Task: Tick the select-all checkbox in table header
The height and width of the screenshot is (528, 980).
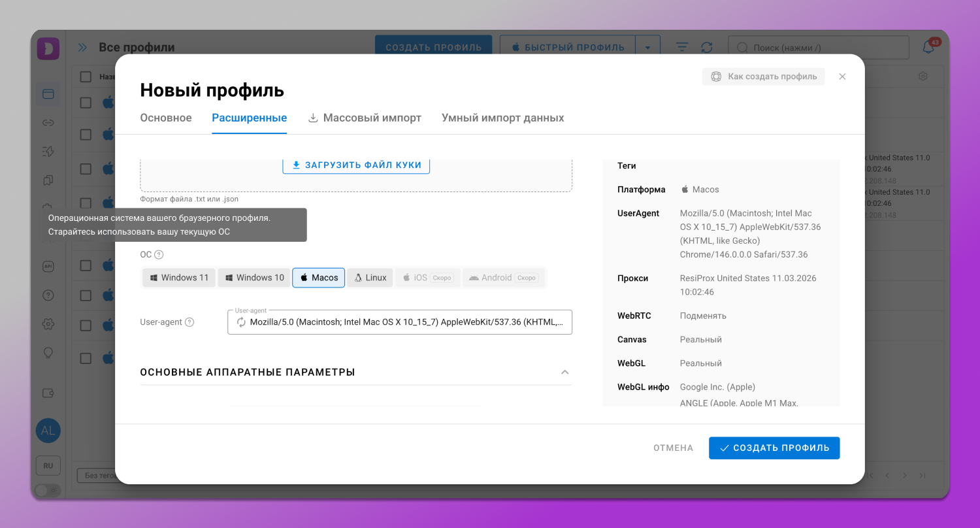Action: pyautogui.click(x=86, y=77)
